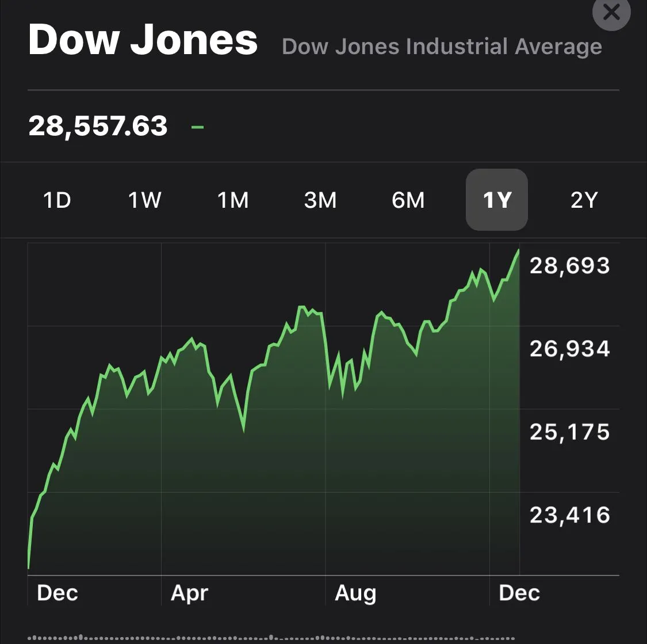The width and height of the screenshot is (647, 644).
Task: Tap the Dow Jones Industrial Average subtitle
Action: [442, 47]
